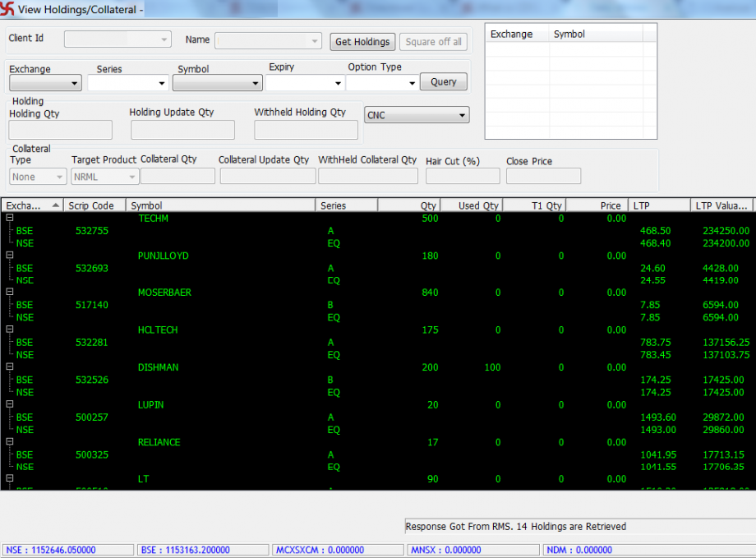Click the Collateral Update Qty field
756x558 pixels.
(x=268, y=176)
